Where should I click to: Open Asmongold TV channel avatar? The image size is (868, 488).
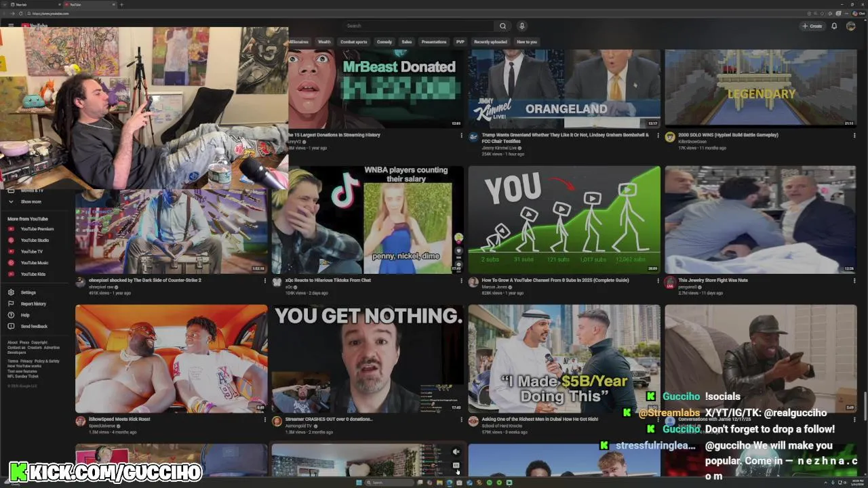pyautogui.click(x=277, y=421)
